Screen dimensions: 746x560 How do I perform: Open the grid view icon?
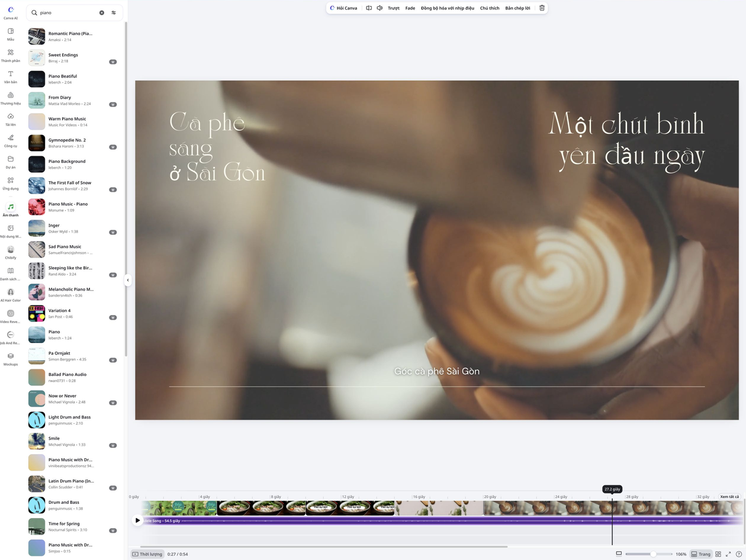click(x=718, y=554)
